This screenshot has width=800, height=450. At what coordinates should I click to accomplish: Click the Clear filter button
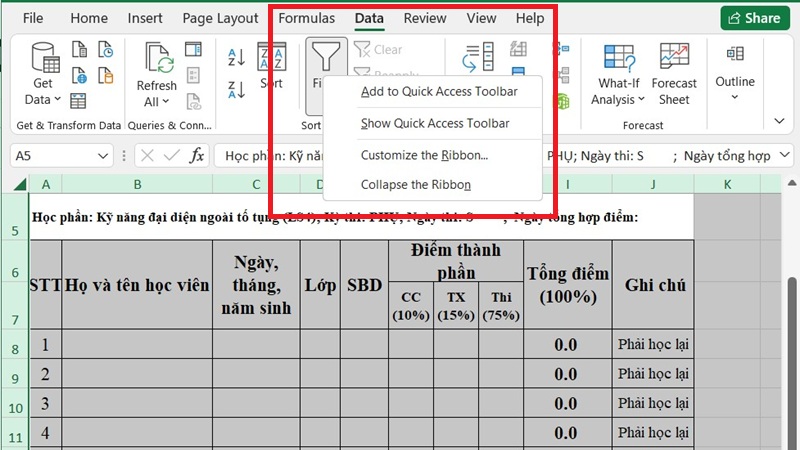click(x=378, y=49)
